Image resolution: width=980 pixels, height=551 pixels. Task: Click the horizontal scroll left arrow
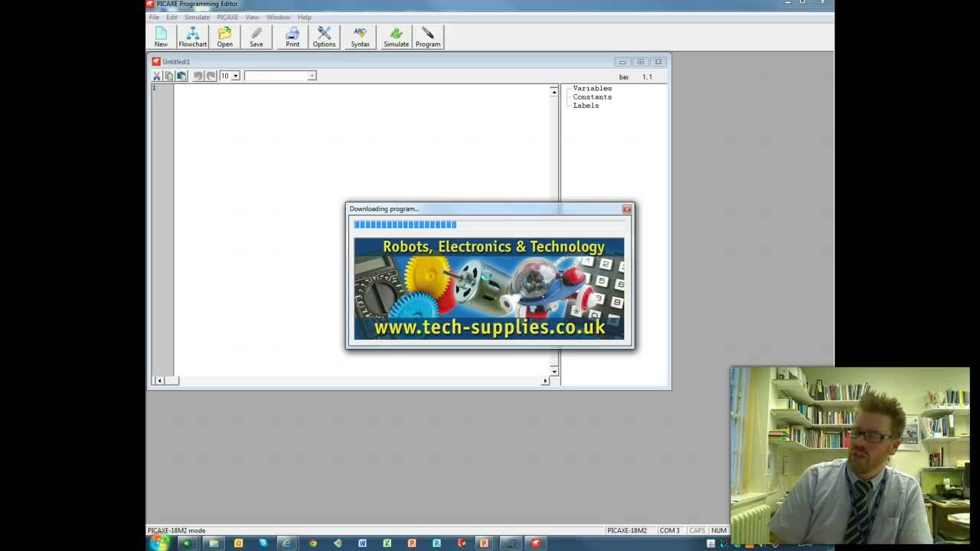[159, 380]
